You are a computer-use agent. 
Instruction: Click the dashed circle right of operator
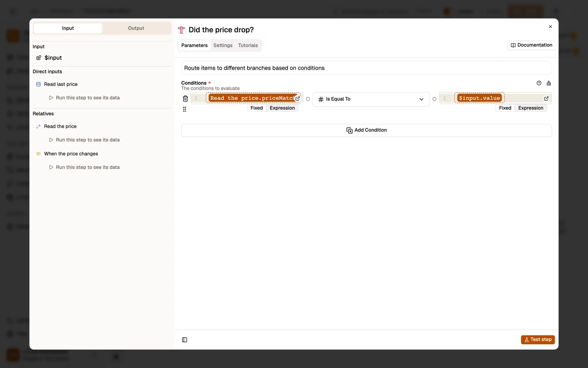434,99
